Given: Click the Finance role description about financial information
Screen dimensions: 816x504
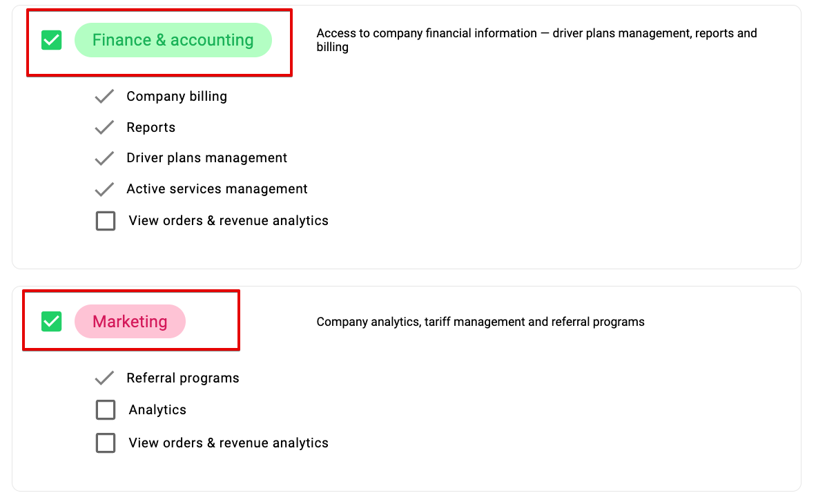Looking at the screenshot, I should (536, 40).
